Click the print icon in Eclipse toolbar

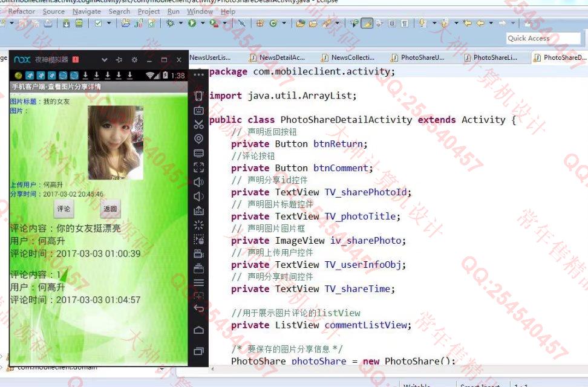click(48, 24)
